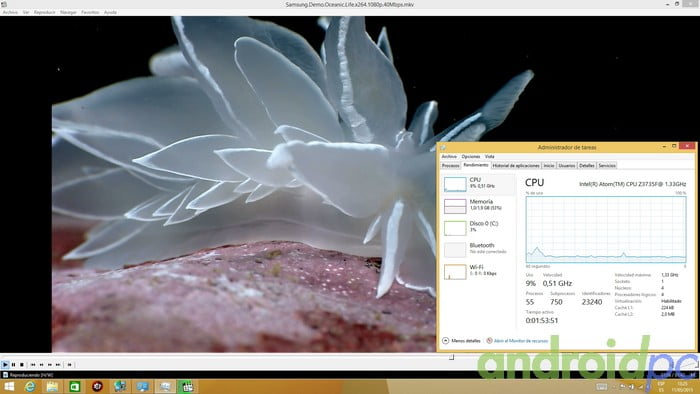Switch to the Inicio tab
This screenshot has width=700, height=394.
click(x=549, y=166)
